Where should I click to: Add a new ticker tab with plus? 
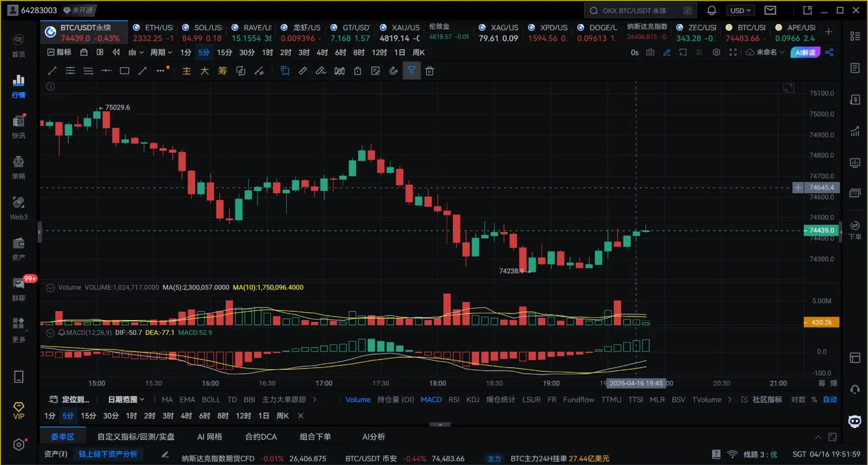[829, 31]
